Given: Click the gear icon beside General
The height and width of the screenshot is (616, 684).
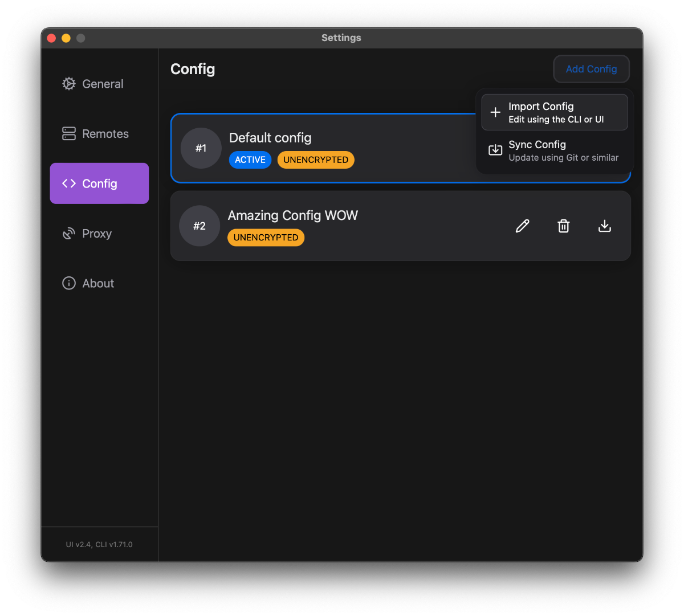Looking at the screenshot, I should pos(68,84).
